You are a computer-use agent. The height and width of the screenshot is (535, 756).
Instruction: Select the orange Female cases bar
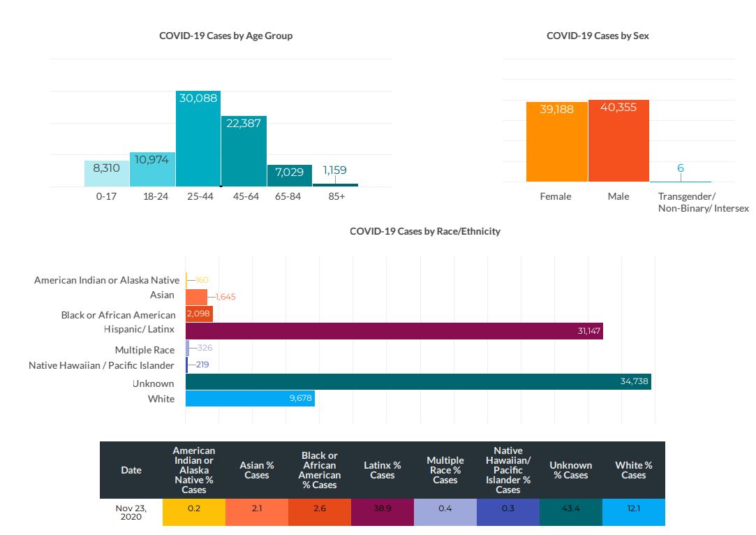click(556, 143)
